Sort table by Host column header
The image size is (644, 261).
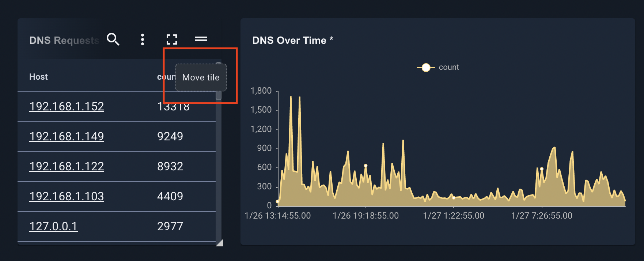tap(38, 77)
